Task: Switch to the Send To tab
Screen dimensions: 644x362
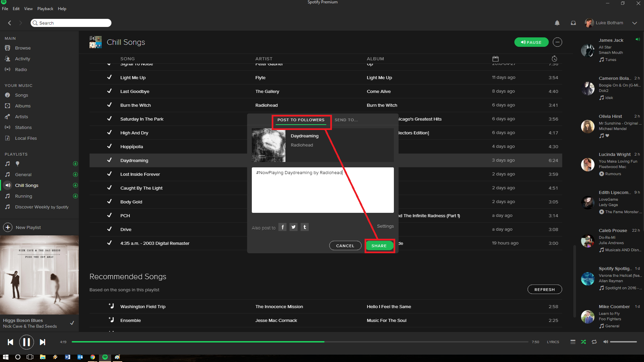Action: click(346, 120)
